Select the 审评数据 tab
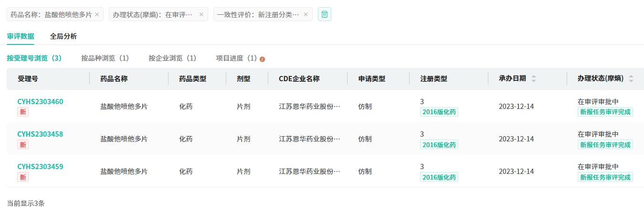The width and height of the screenshot is (644, 215). tap(21, 36)
